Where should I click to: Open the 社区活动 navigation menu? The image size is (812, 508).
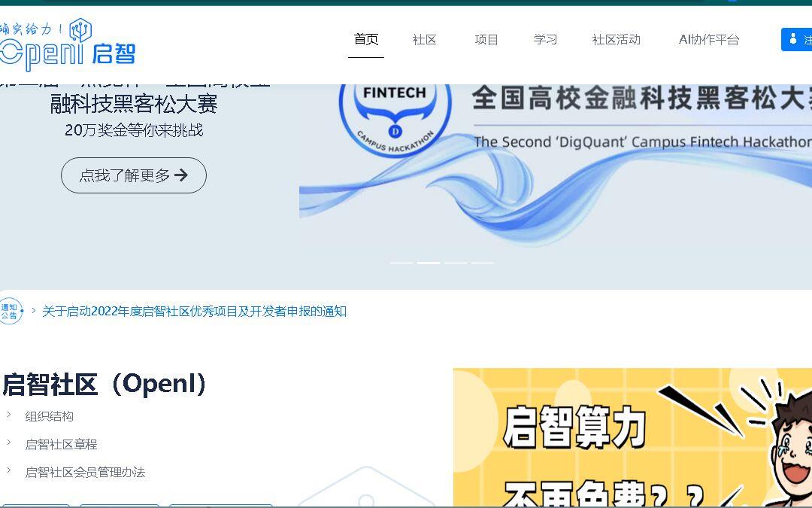coord(617,39)
